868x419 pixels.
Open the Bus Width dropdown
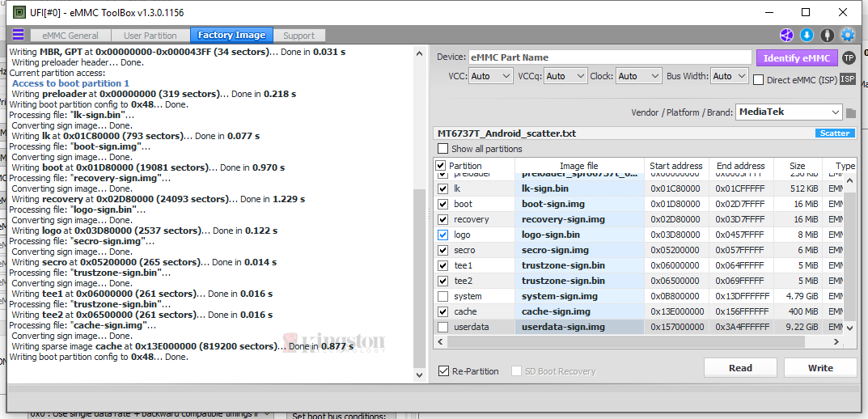(x=730, y=76)
